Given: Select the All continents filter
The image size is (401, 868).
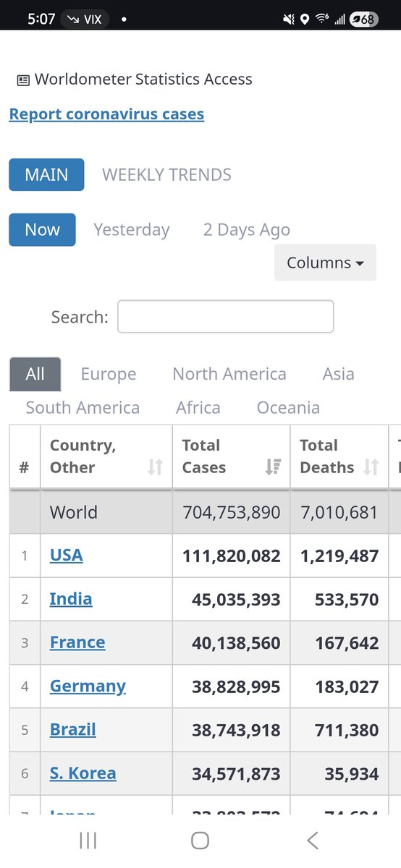Looking at the screenshot, I should tap(35, 374).
